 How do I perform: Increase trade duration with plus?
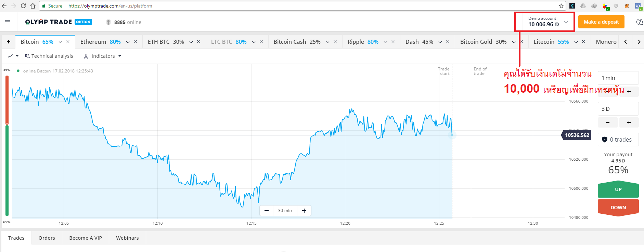[x=629, y=92]
